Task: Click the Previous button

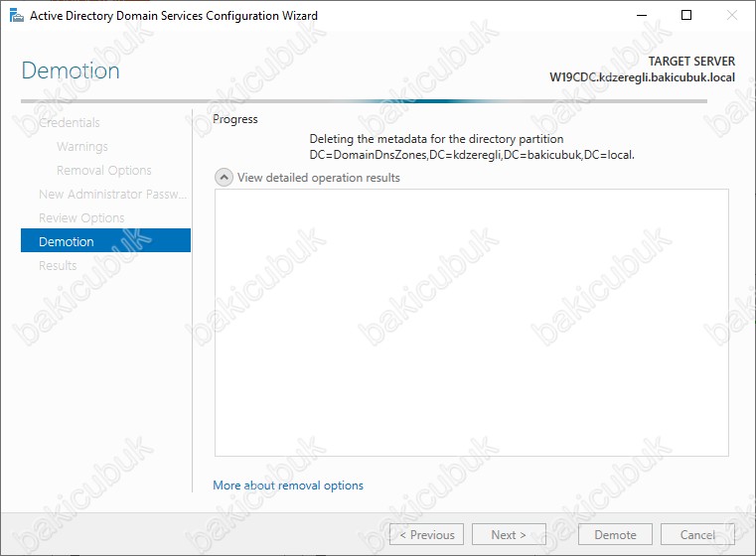Action: (427, 535)
